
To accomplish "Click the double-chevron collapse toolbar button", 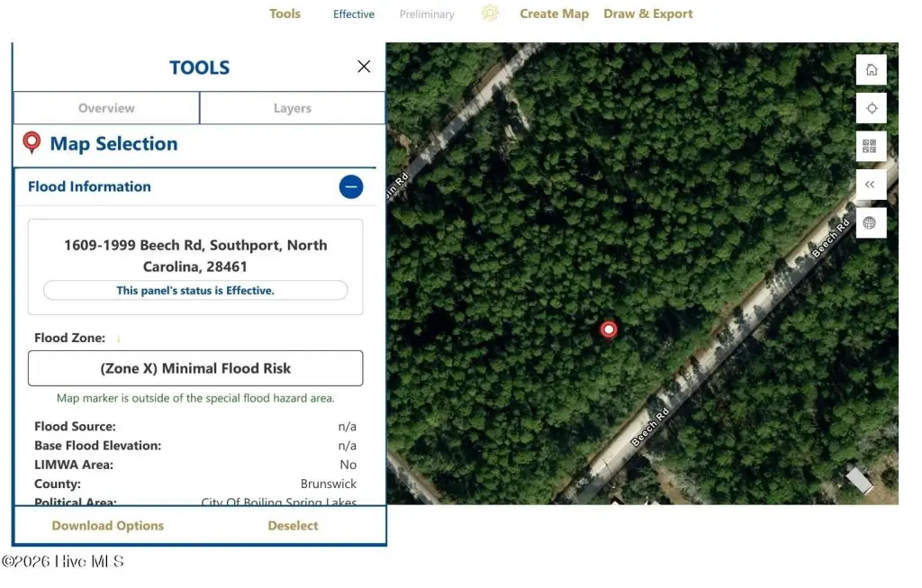I will 871,185.
